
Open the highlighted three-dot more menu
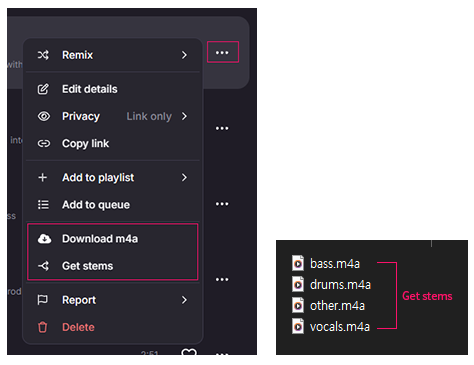tap(222, 52)
